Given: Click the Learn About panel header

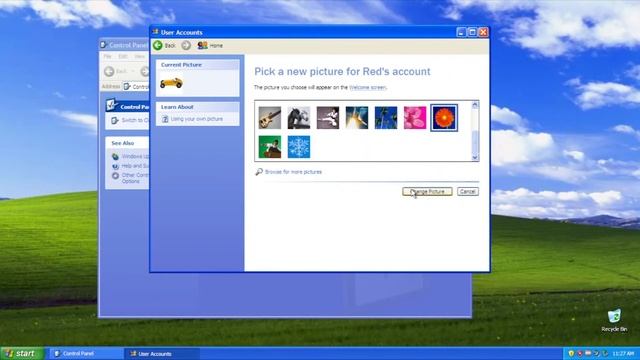Looking at the screenshot, I should coord(198,107).
